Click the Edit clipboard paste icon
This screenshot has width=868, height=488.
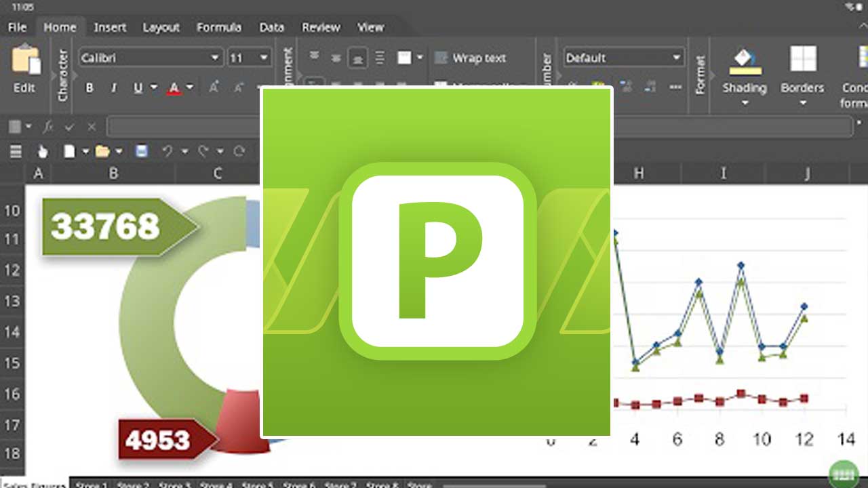coord(26,60)
